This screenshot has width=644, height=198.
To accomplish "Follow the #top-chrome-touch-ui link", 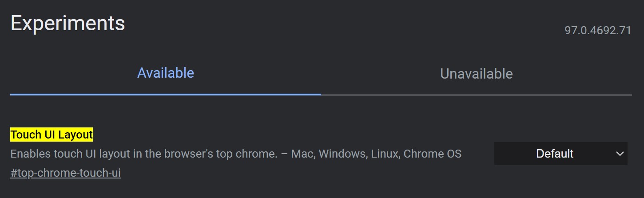I will pos(65,173).
